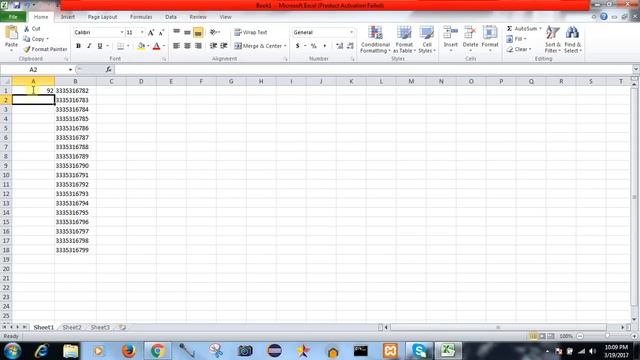Viewport: 640px width, 360px height.
Task: Click the Fill button
Action: (516, 39)
